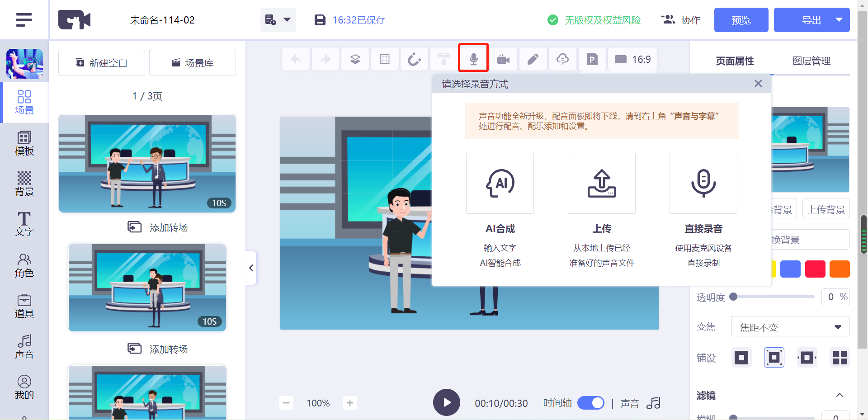Zoom out with minus button
Viewport: 868px width, 420px height.
point(286,402)
